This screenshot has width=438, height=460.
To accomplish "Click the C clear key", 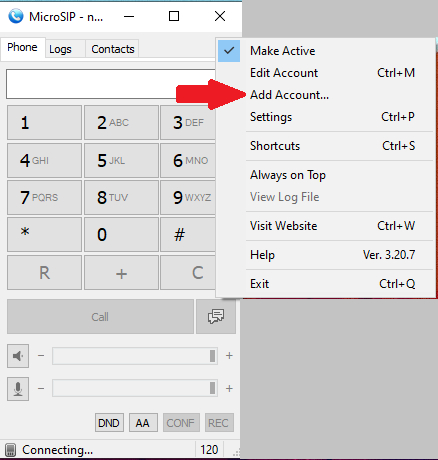I will (188, 273).
